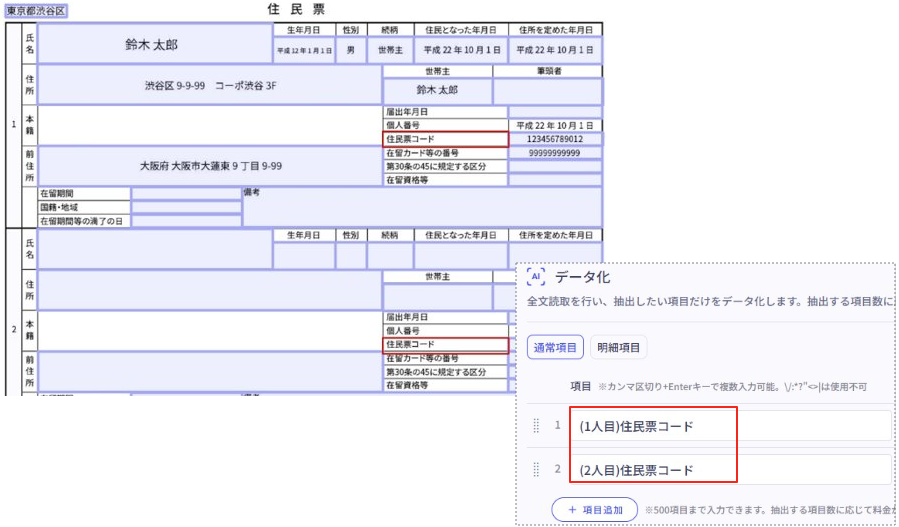Select the previous address 大阪府 大阪市大蓮東 region
Image resolution: width=899 pixels, height=527 pixels.
[x=209, y=166]
